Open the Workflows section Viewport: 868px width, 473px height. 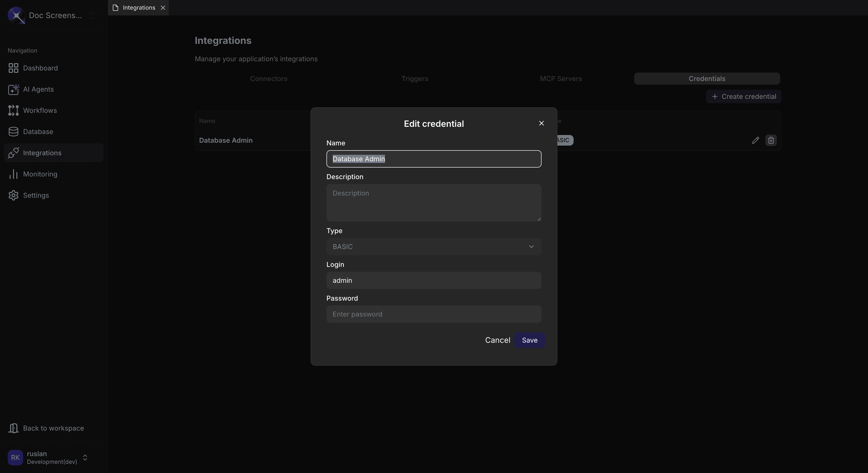click(x=40, y=110)
